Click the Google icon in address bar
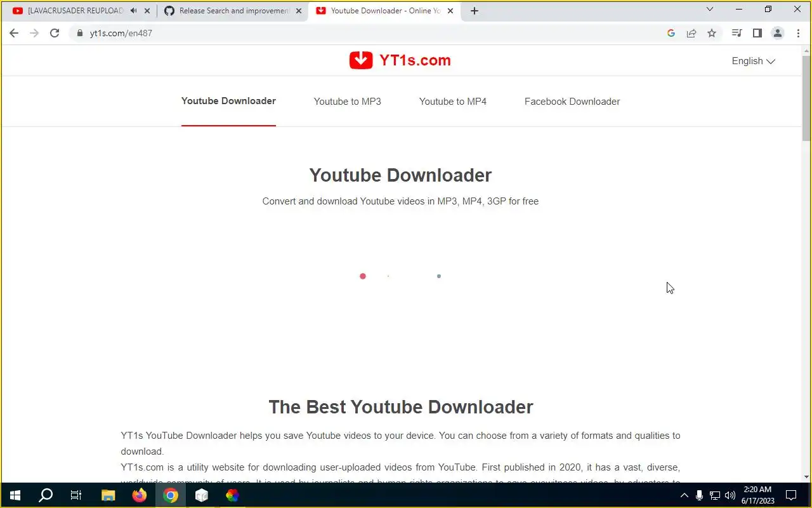This screenshot has width=812, height=508. 671,33
